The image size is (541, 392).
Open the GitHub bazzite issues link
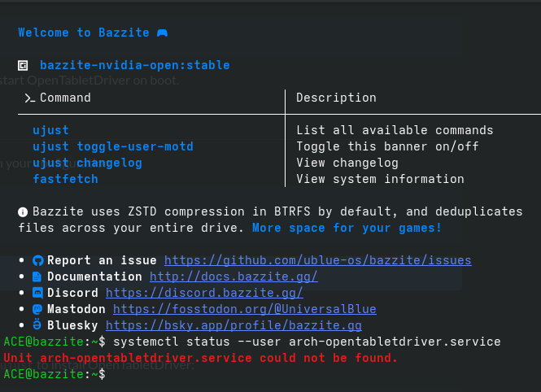pyautogui.click(x=317, y=260)
